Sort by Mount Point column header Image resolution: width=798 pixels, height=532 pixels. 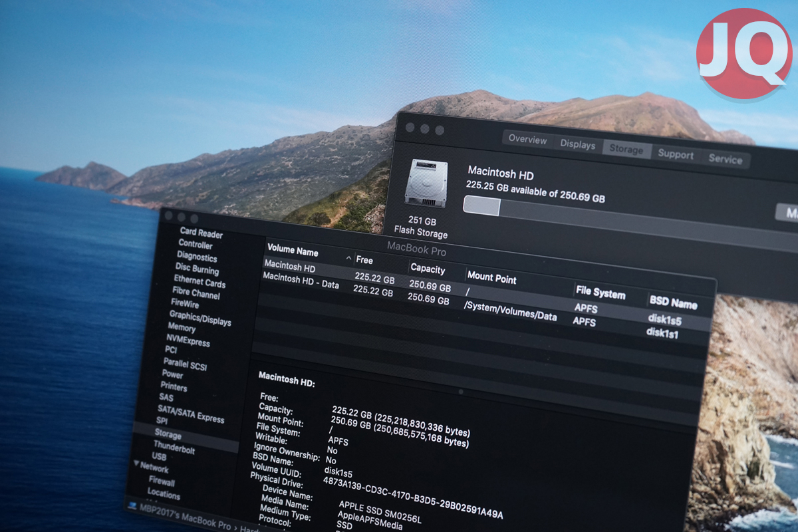(x=492, y=278)
